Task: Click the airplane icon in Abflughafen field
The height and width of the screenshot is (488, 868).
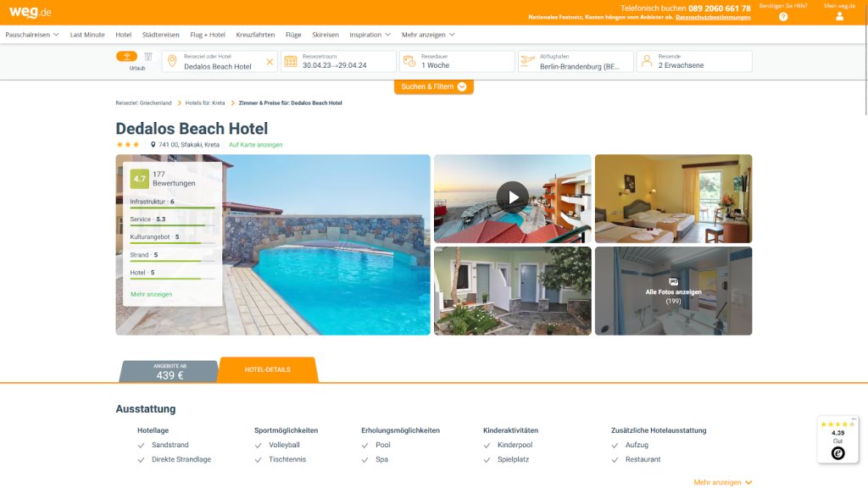Action: tap(528, 60)
